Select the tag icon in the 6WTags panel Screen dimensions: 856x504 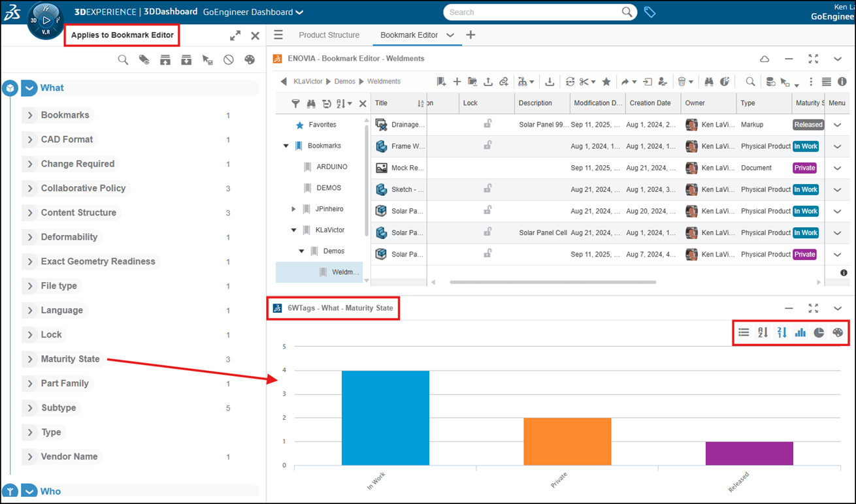144,59
